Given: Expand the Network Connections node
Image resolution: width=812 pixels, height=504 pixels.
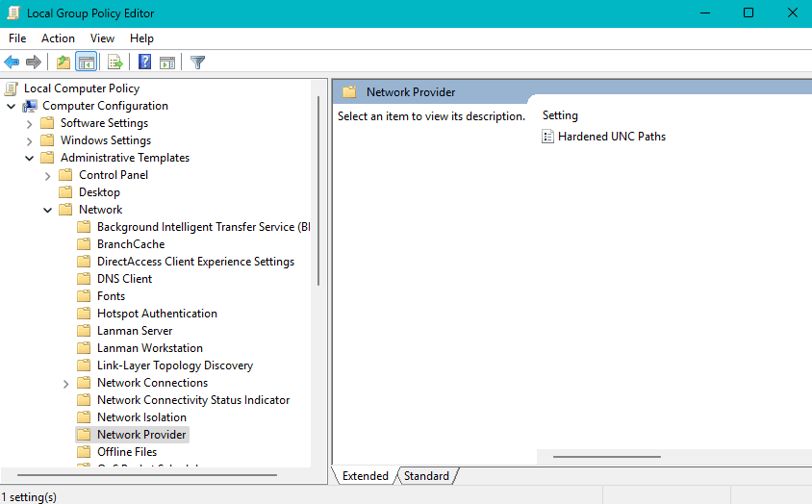Looking at the screenshot, I should [x=65, y=384].
